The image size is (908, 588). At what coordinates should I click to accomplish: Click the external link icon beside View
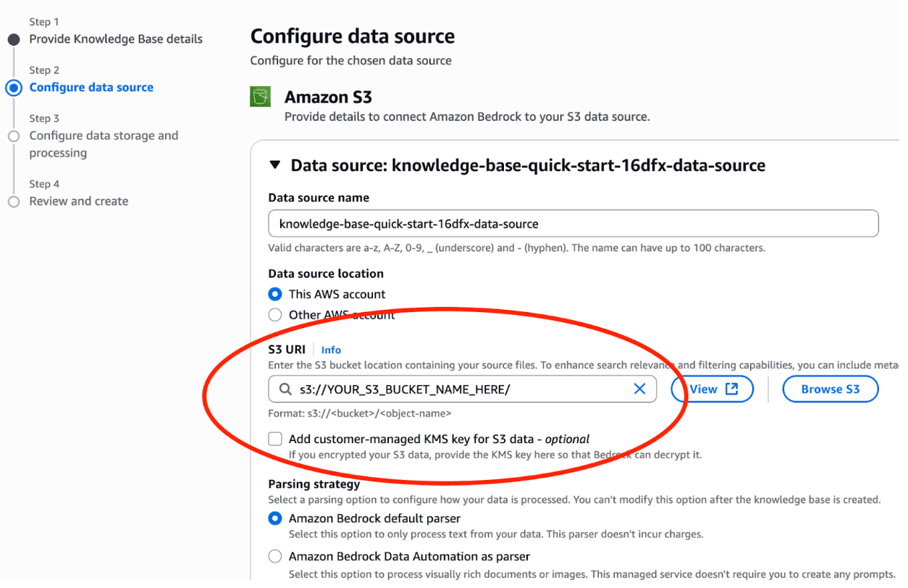pos(732,389)
